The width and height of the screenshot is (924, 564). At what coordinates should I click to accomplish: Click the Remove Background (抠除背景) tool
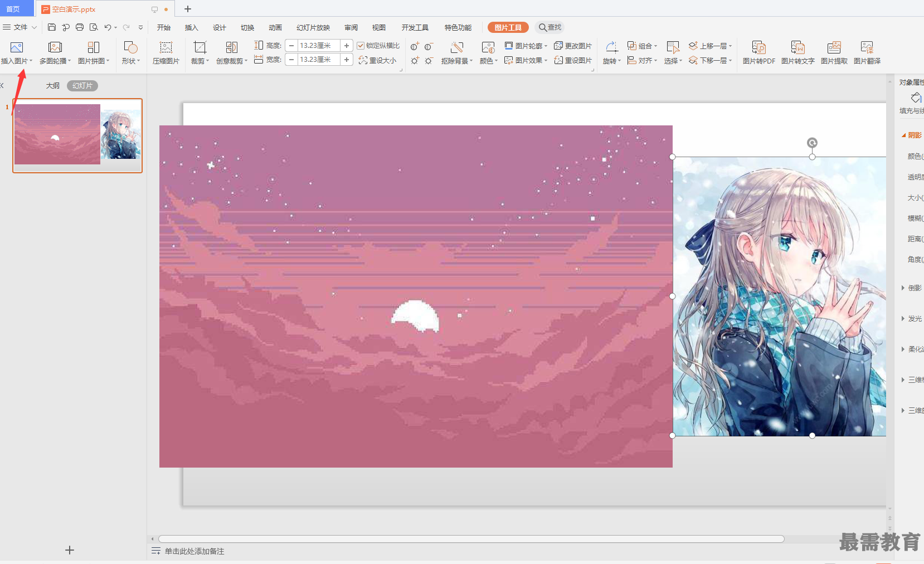[457, 52]
